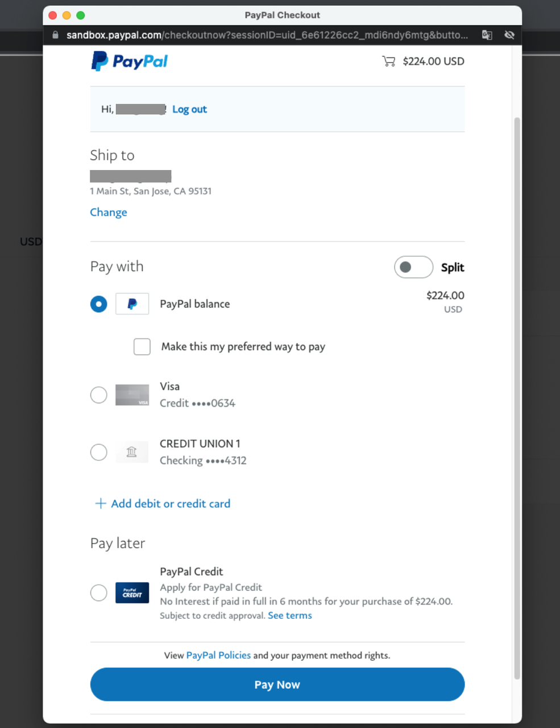Click the PayPal logo in header
The image size is (560, 728).
(130, 61)
